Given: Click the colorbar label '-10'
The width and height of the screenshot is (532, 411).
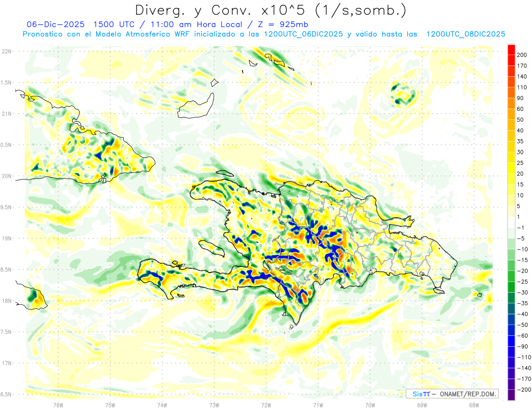Looking at the screenshot, I should [522, 249].
